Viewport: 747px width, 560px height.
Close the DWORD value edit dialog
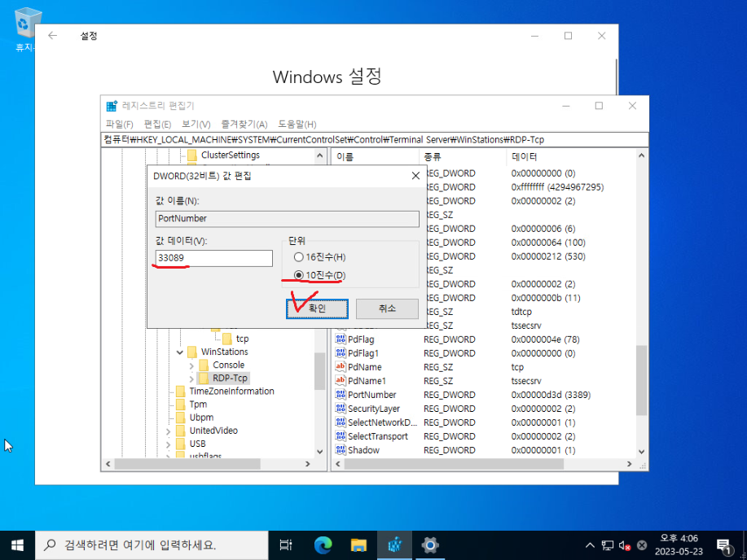(415, 176)
